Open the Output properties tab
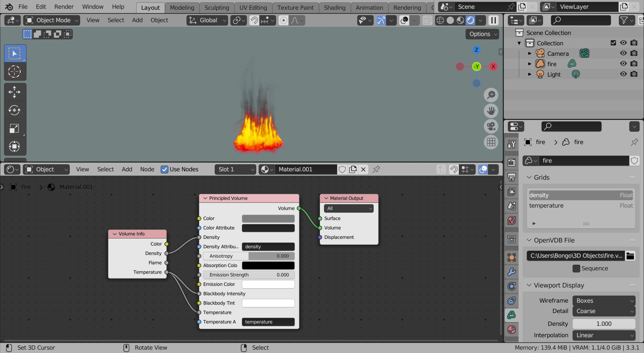 [512, 177]
